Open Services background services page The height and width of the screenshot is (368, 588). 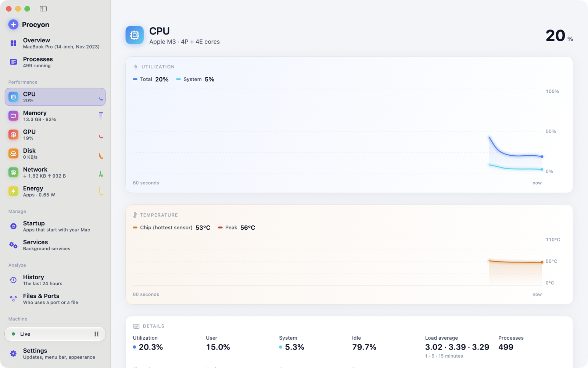(x=55, y=245)
